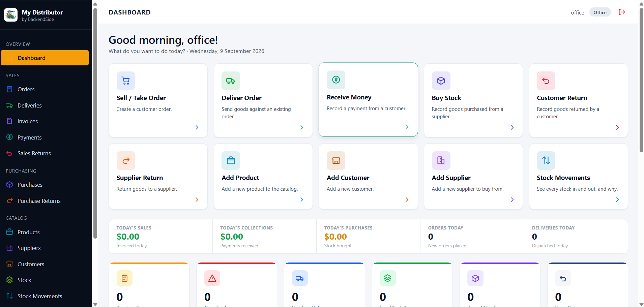Click the box icon on the Buy Stock card
This screenshot has width=644, height=307.
point(441,81)
